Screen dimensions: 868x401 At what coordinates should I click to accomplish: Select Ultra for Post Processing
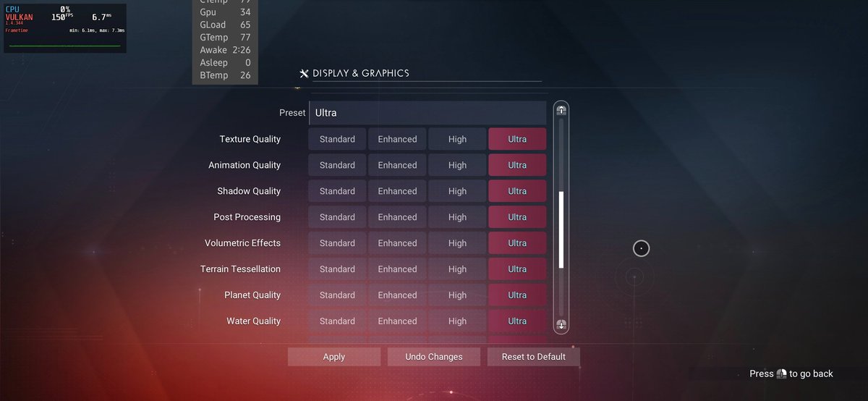(x=517, y=217)
